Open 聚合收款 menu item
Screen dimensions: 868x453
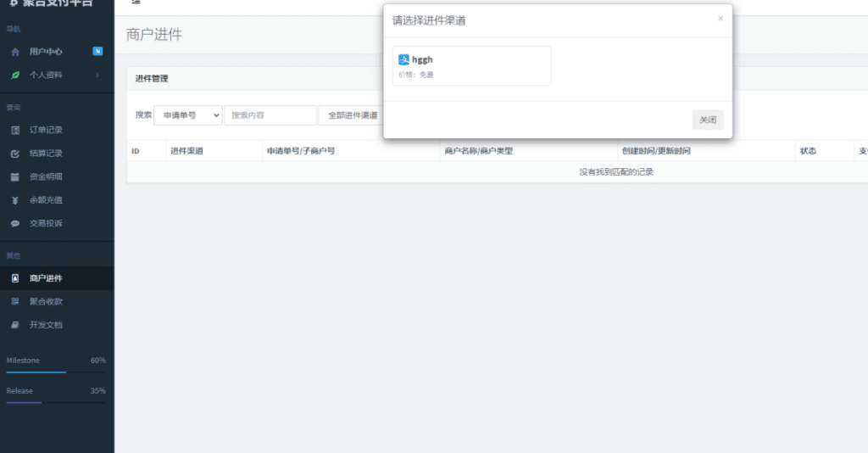57,301
